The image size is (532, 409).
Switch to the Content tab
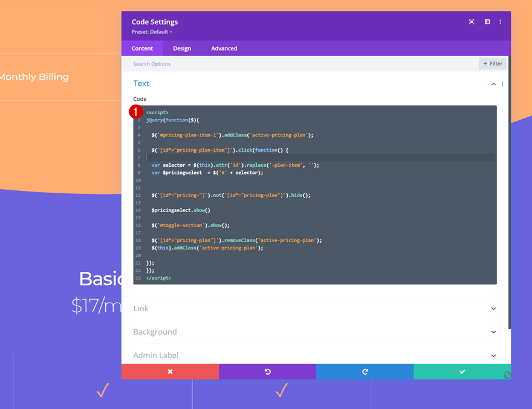point(142,48)
